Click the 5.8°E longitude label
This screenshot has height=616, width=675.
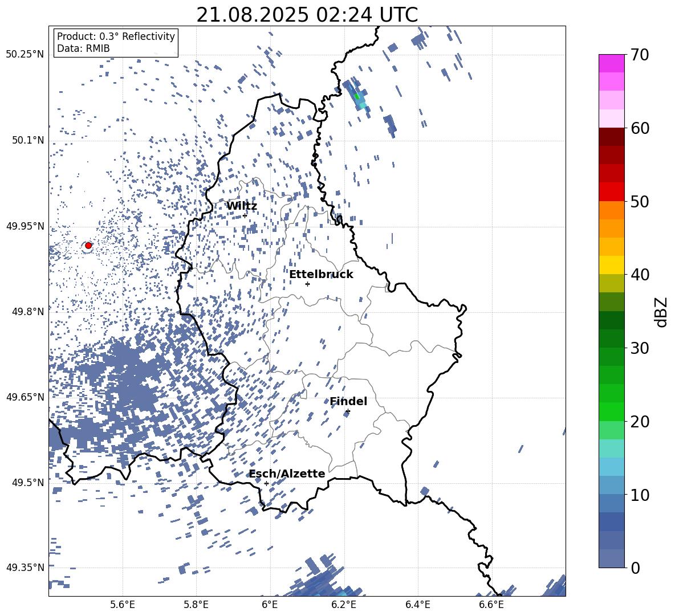tap(196, 605)
